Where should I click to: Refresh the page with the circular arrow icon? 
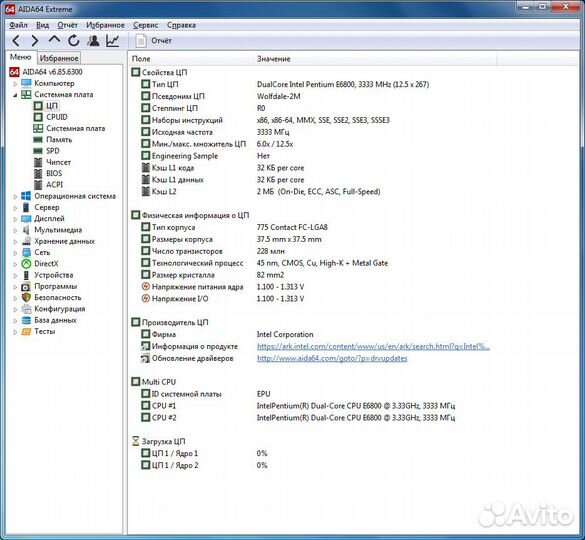(x=74, y=40)
